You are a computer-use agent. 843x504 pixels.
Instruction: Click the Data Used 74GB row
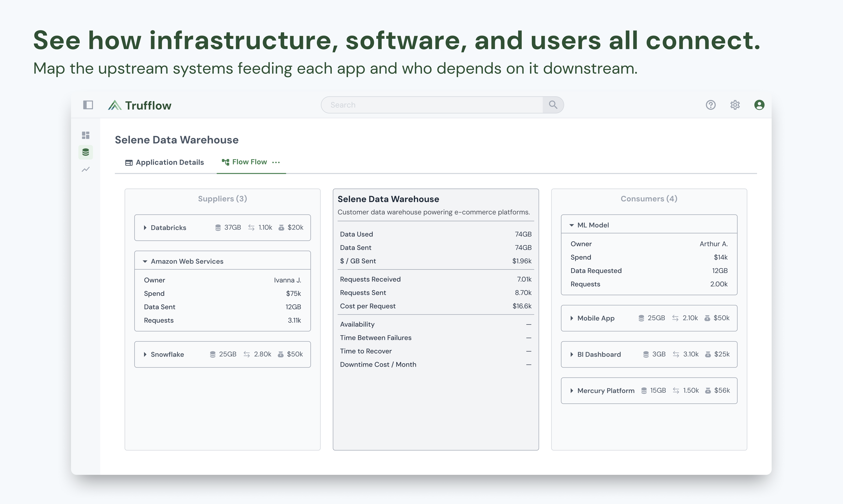click(436, 234)
